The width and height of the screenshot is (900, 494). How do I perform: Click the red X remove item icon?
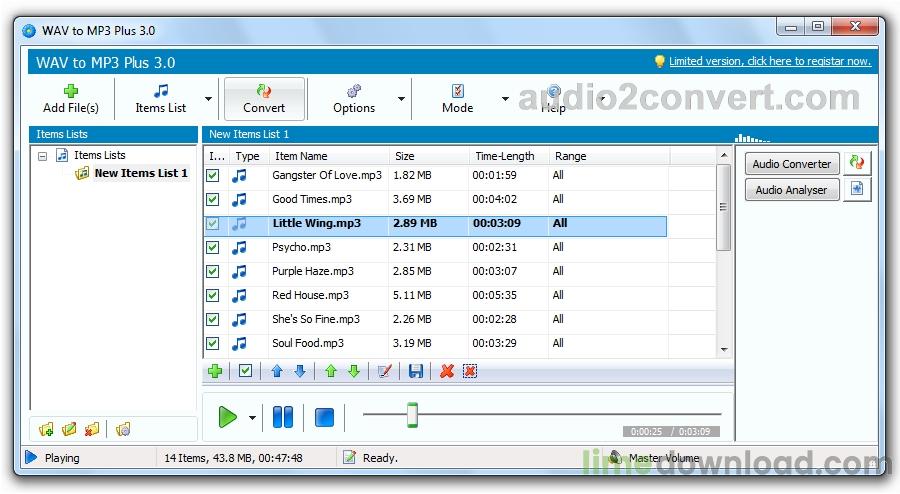tap(447, 371)
